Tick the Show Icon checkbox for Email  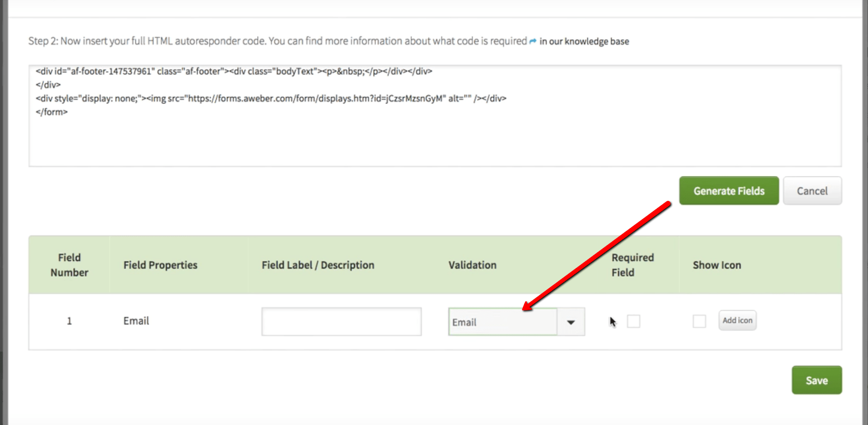(699, 322)
